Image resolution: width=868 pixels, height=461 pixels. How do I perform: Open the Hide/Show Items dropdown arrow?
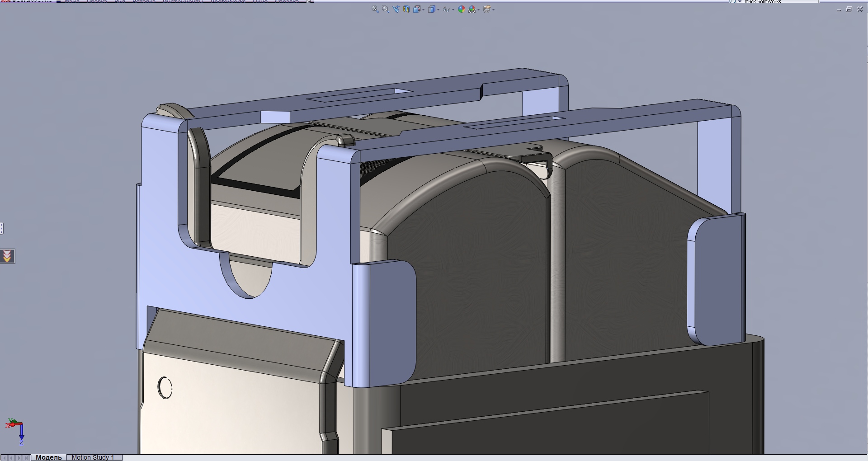click(x=453, y=9)
